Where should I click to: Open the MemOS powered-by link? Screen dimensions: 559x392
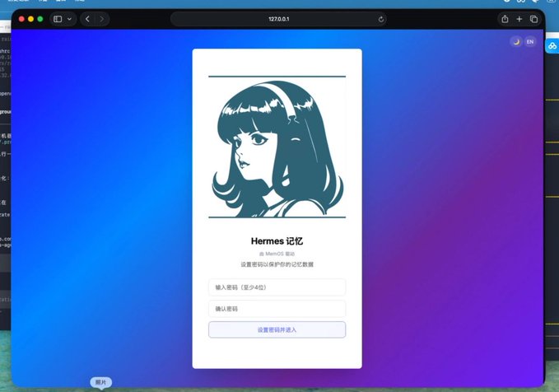click(277, 254)
